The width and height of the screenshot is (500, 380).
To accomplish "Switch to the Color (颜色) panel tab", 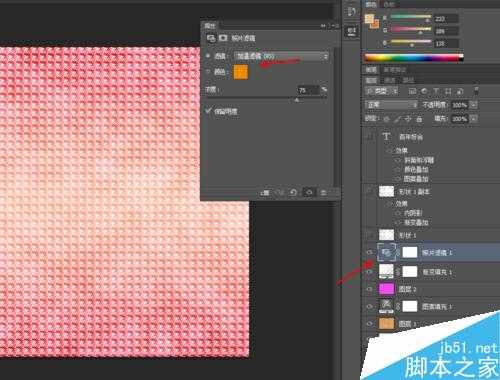I will (x=371, y=4).
